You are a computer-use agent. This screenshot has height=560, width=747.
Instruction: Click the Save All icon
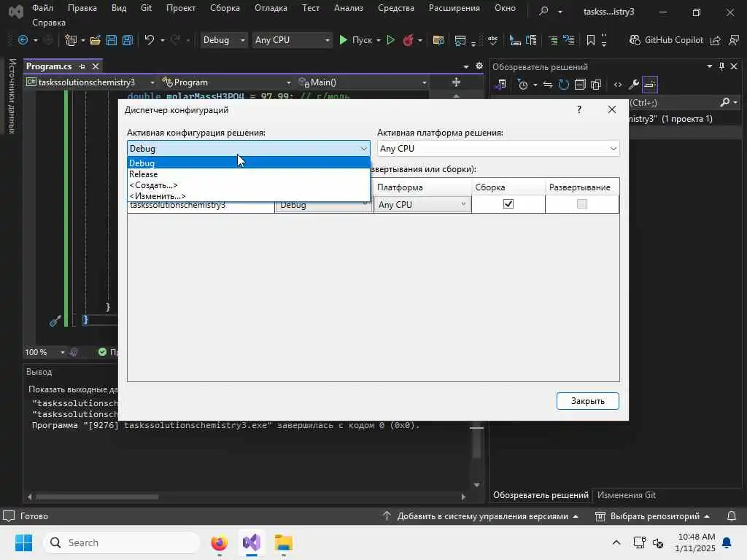point(128,40)
